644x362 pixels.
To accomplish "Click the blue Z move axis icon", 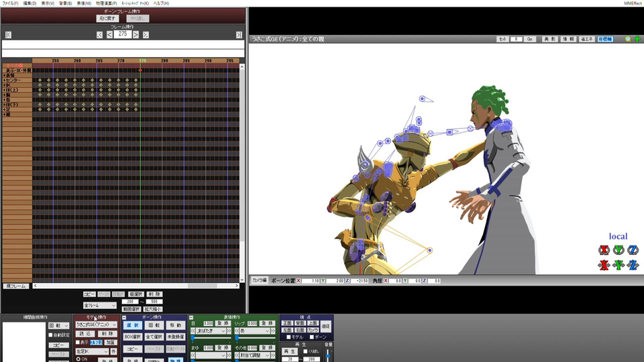I will (633, 265).
